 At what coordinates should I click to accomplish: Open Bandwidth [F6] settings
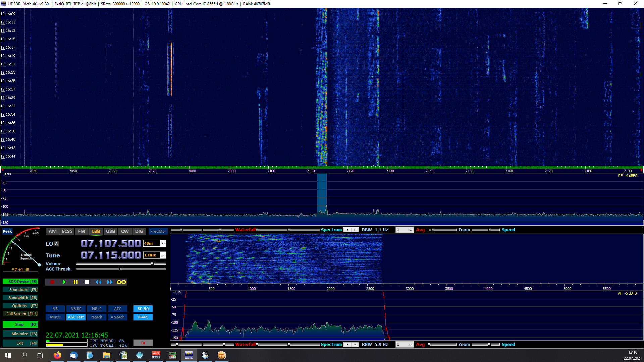[x=20, y=298]
